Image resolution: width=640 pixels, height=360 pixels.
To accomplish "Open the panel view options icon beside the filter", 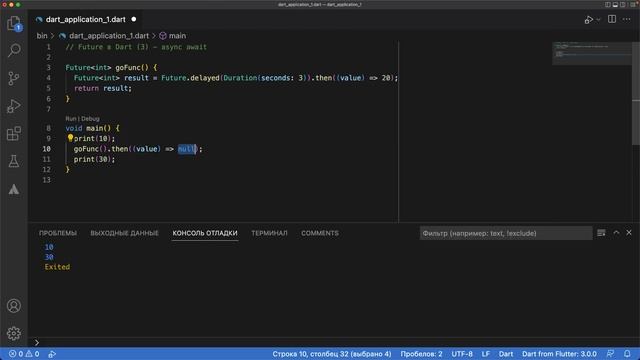I will [x=601, y=233].
